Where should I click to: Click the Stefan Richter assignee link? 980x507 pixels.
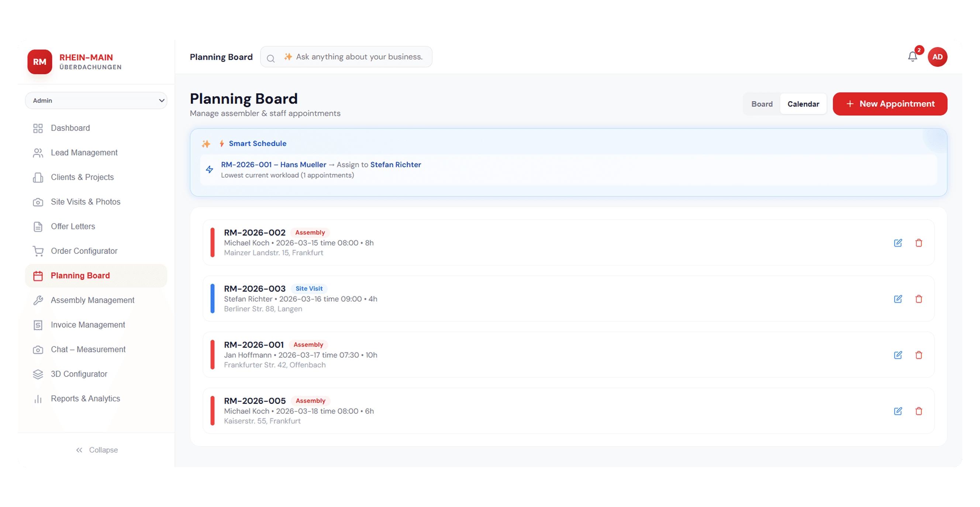(396, 165)
